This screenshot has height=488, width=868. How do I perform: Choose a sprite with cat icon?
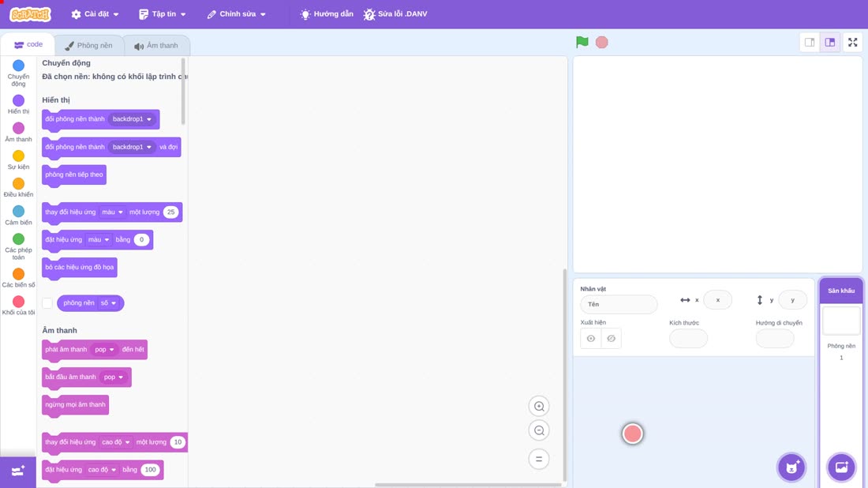(791, 467)
